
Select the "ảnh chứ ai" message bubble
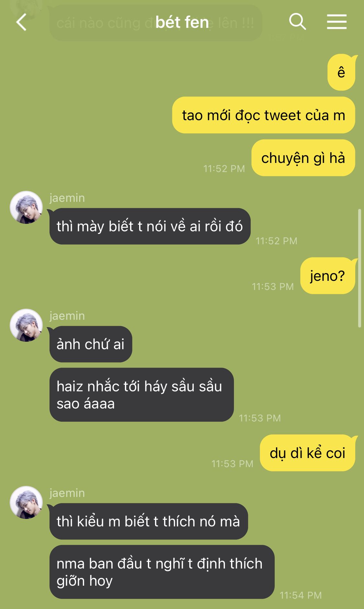point(91,344)
